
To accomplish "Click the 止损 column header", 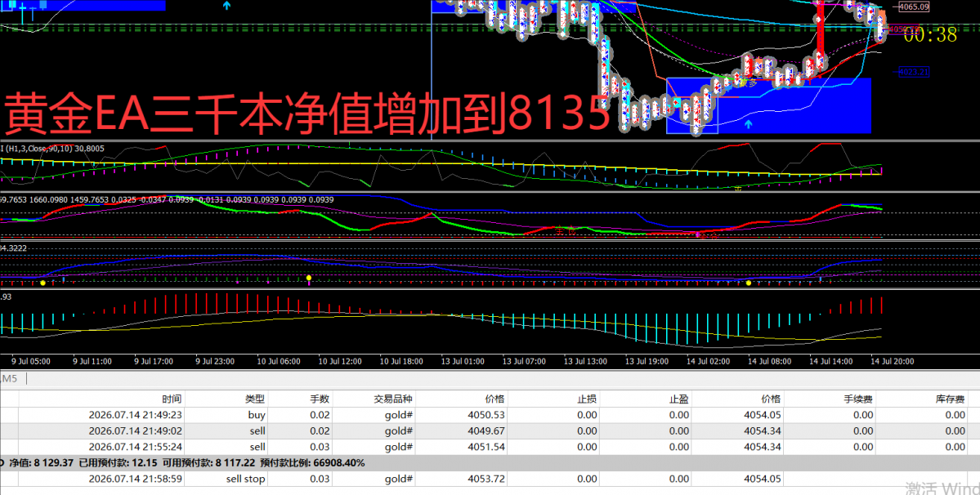I will point(587,399).
